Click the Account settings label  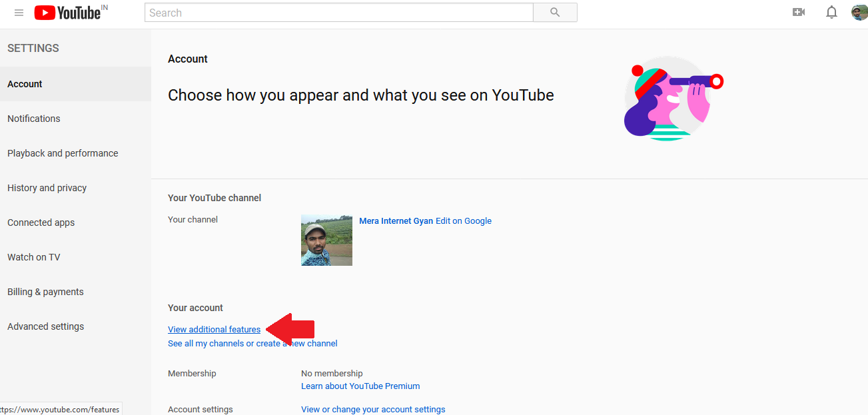pos(201,410)
